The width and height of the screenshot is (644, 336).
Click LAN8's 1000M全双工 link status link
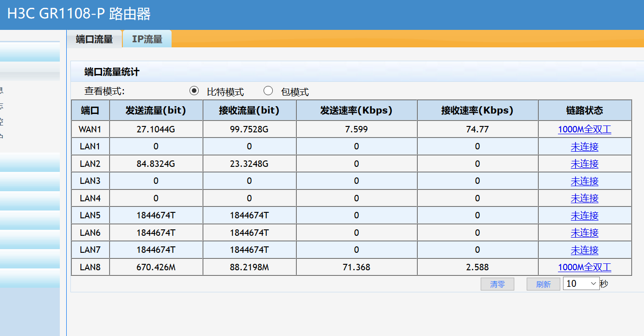point(584,267)
